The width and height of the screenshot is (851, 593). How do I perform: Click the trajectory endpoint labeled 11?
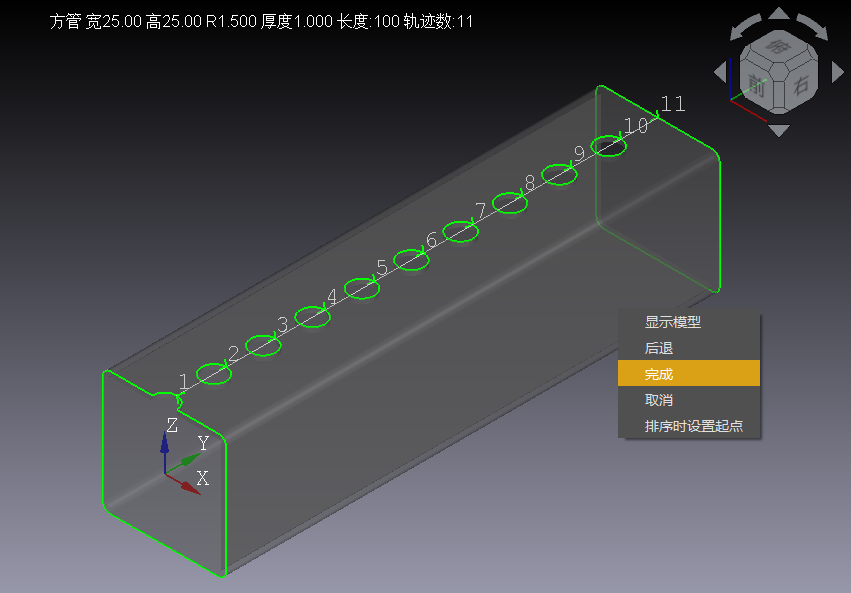pyautogui.click(x=659, y=117)
